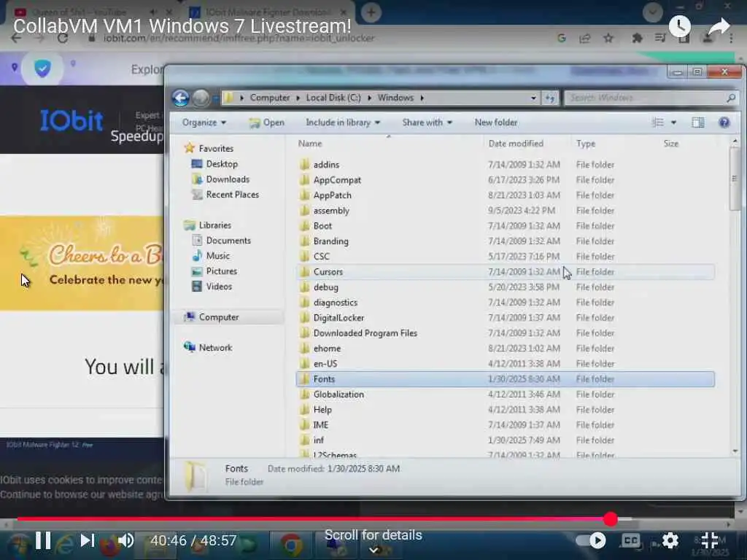Sort by the Size column header
The image size is (747, 560).
pos(671,144)
